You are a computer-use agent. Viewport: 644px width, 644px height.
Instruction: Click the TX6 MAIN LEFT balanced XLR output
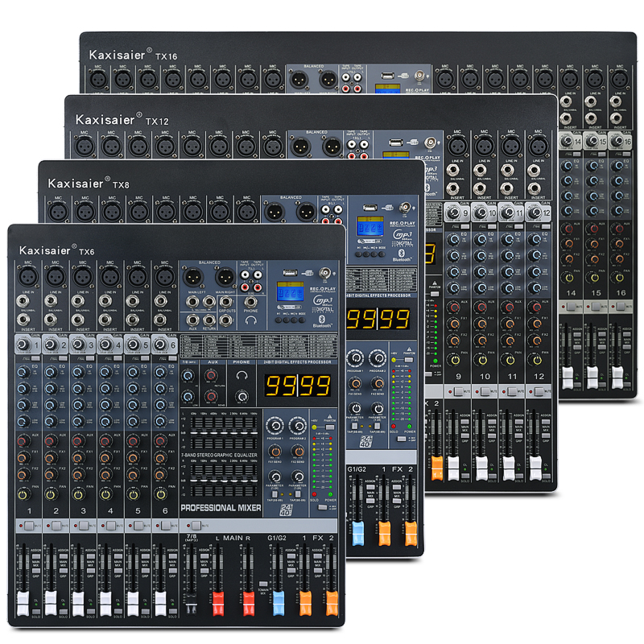click(x=192, y=278)
